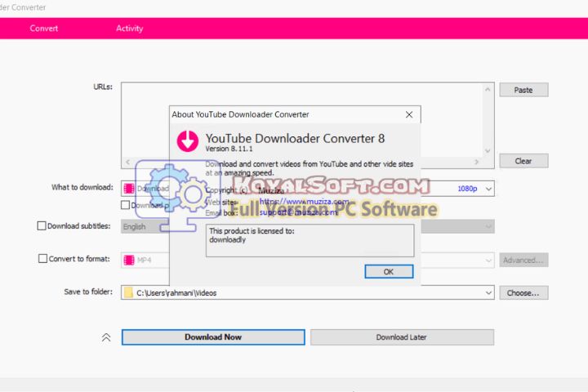Clear the URLs list
The width and height of the screenshot is (588, 392).
pyautogui.click(x=523, y=161)
